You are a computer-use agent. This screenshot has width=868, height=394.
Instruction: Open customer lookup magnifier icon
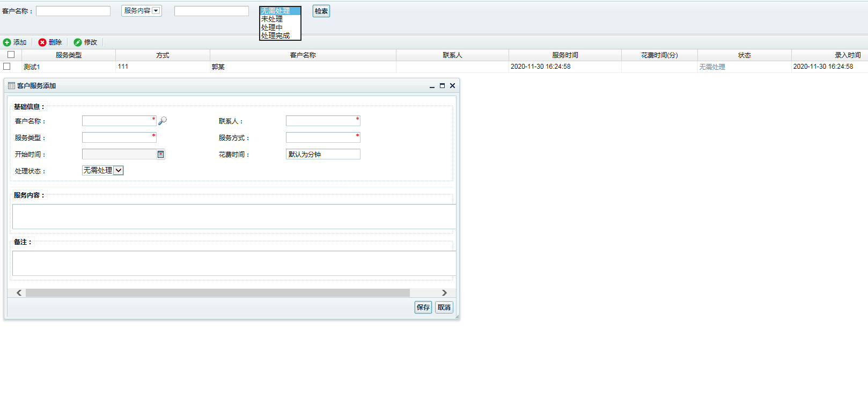[x=163, y=121]
